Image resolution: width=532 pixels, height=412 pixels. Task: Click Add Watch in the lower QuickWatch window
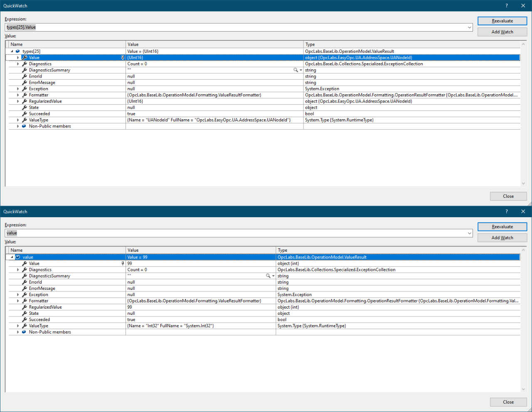point(502,238)
